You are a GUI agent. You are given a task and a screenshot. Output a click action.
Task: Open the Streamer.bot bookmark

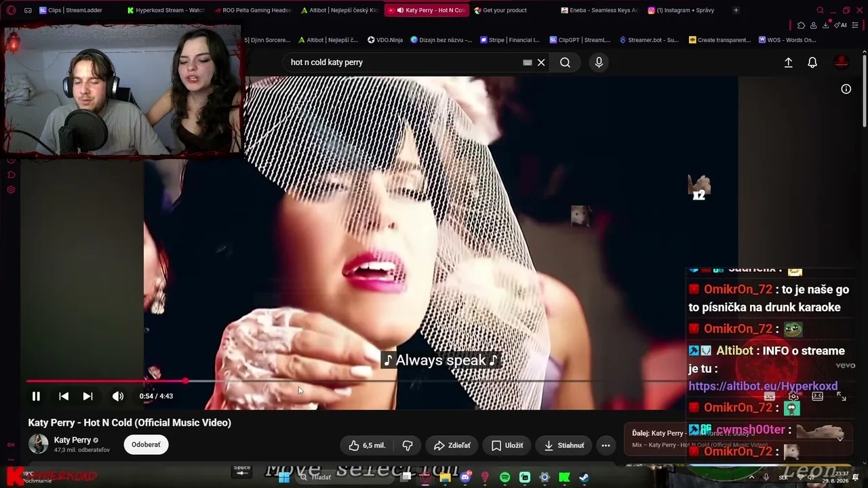(x=649, y=40)
